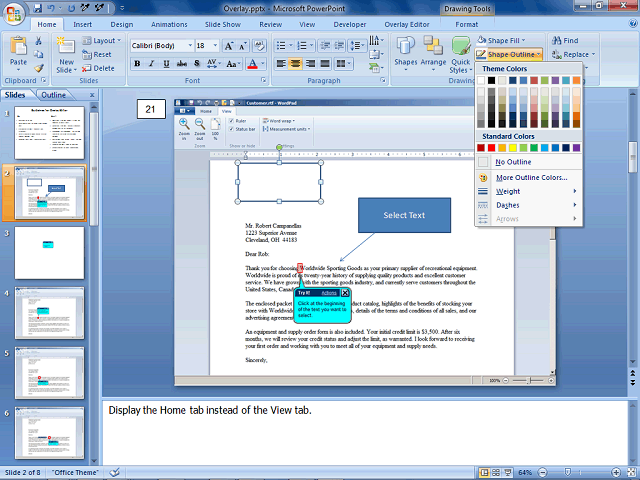The width and height of the screenshot is (640, 480).
Task: Activate the Format Painter brush
Action: pos(38,68)
